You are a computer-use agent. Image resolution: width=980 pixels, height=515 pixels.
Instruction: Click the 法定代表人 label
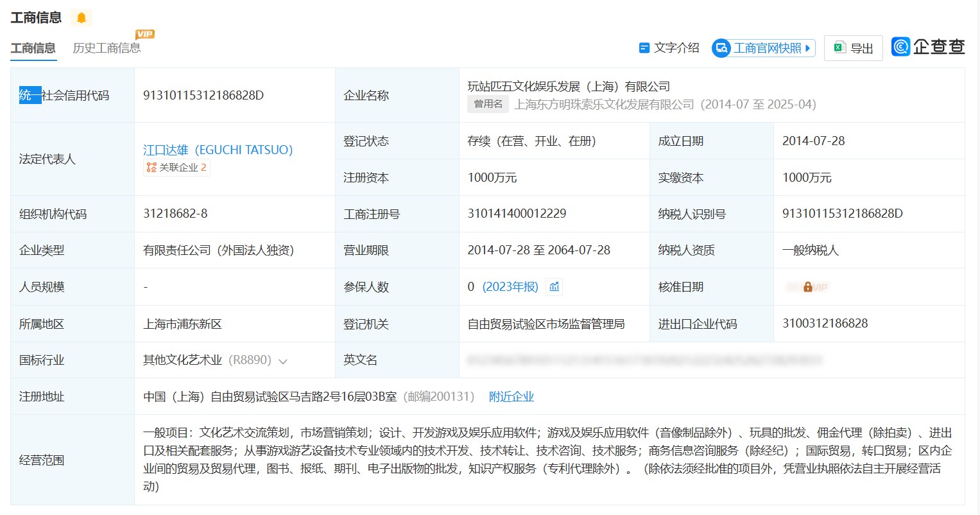tap(47, 159)
